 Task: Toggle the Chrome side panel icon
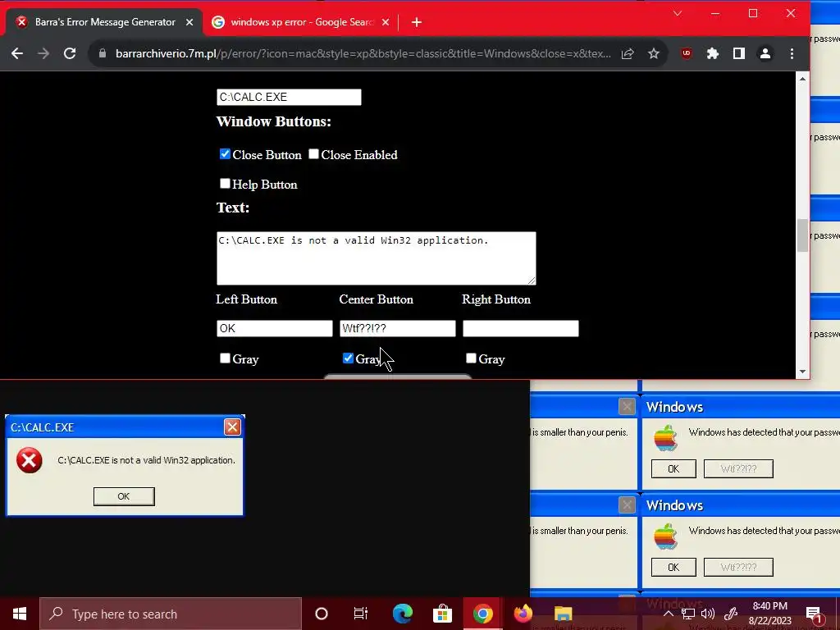[x=739, y=53]
